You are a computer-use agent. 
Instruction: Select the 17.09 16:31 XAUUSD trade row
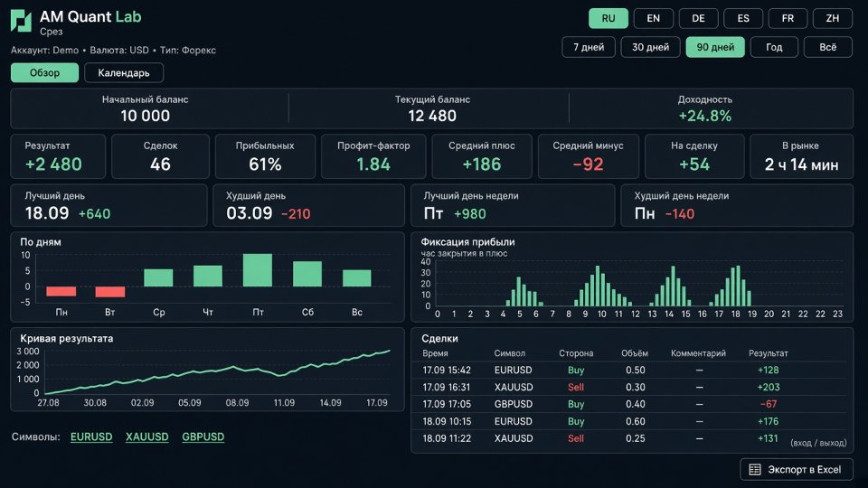[x=630, y=388]
